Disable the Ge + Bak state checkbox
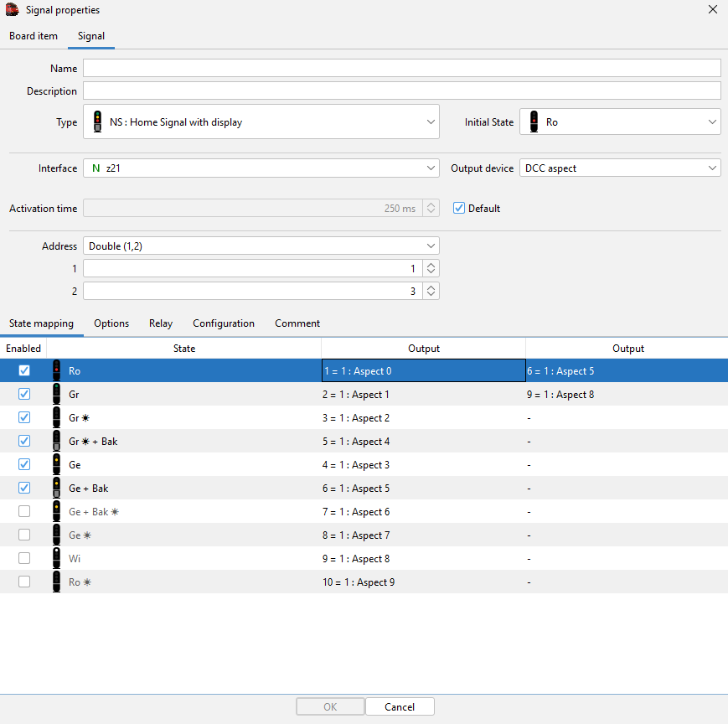This screenshot has width=728, height=724. 24,488
